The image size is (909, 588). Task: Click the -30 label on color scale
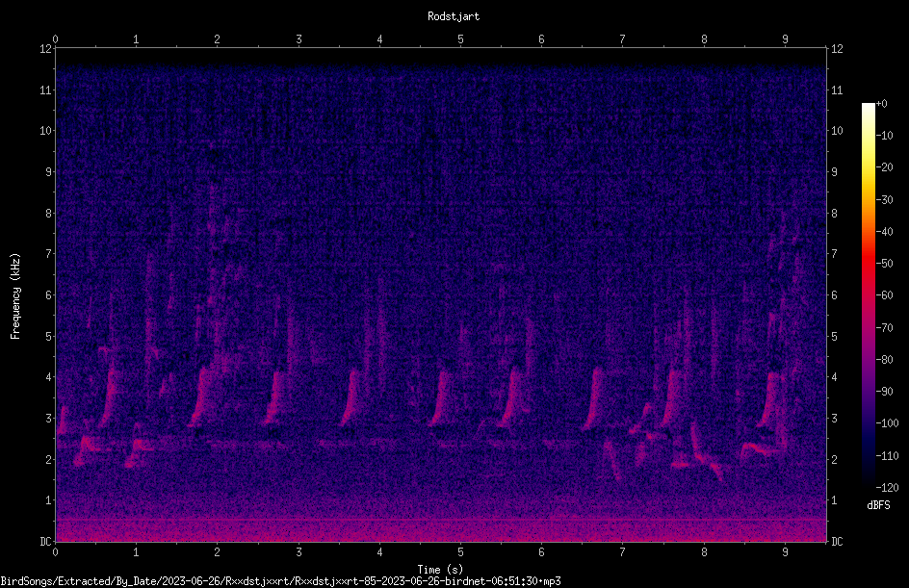coord(884,200)
